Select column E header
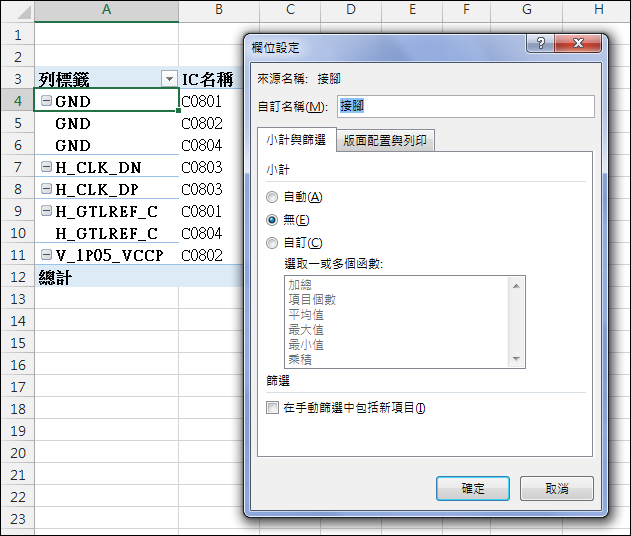The image size is (631, 536). click(x=412, y=9)
